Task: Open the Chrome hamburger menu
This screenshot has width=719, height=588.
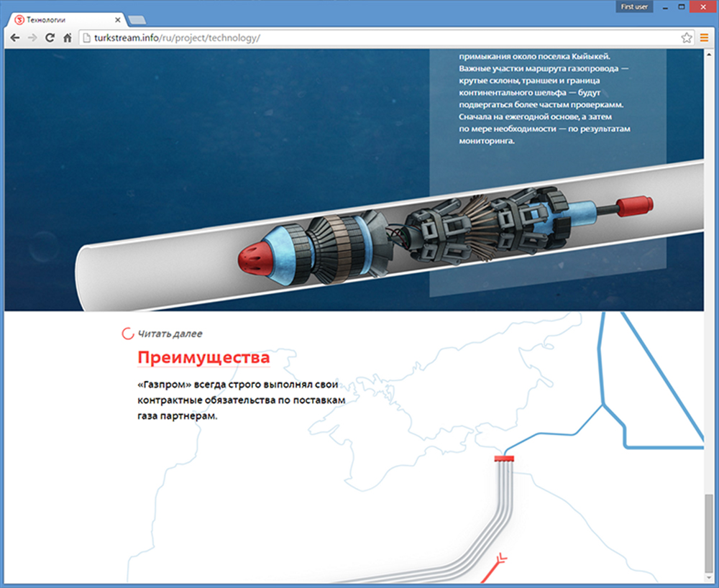Action: pos(704,37)
